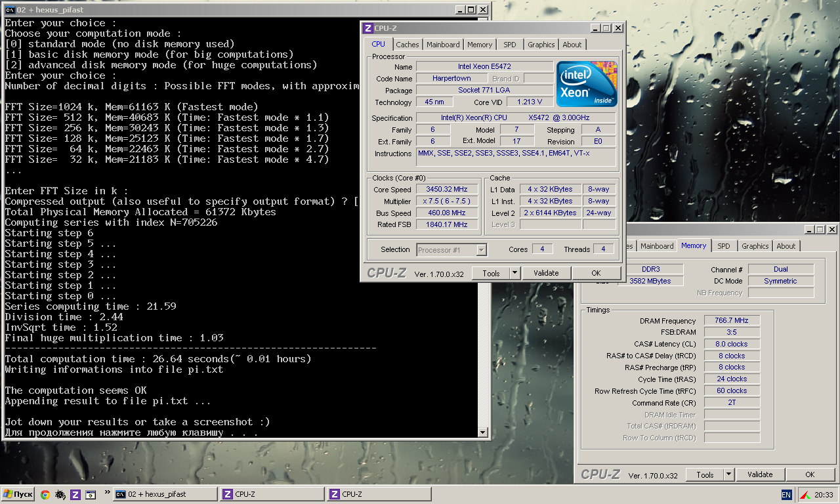Screen dimensions: 840x504
Task: Click the 460.08 MHz bus speed value
Action: click(447, 213)
